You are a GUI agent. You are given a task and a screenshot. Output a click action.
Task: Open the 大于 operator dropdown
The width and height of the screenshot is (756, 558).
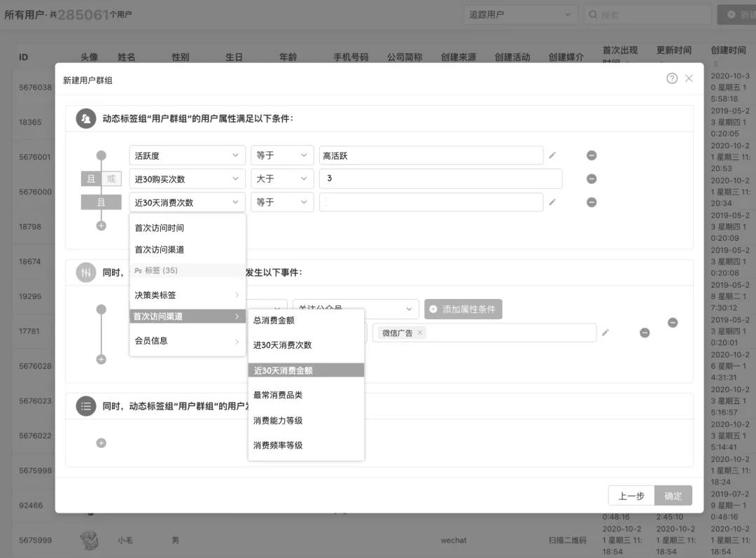(x=281, y=179)
